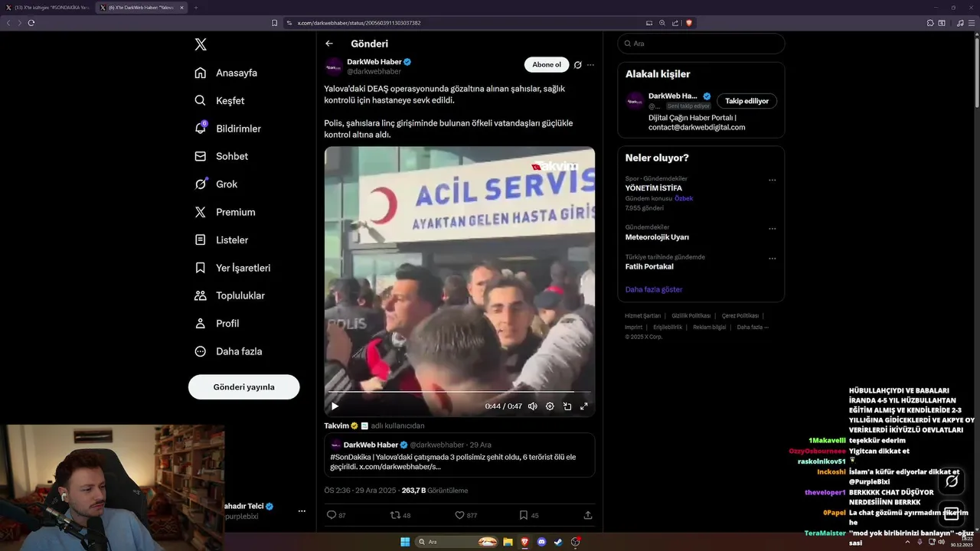Expand Daha fazla footer menu
The width and height of the screenshot is (980, 551).
click(753, 327)
